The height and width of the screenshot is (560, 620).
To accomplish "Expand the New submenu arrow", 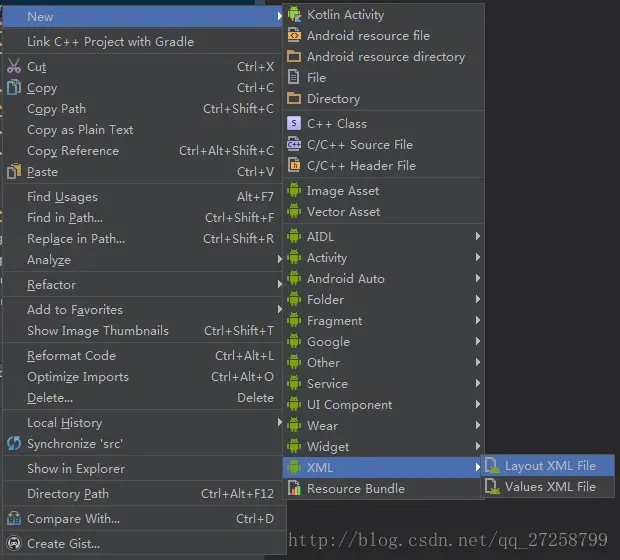I will point(280,16).
